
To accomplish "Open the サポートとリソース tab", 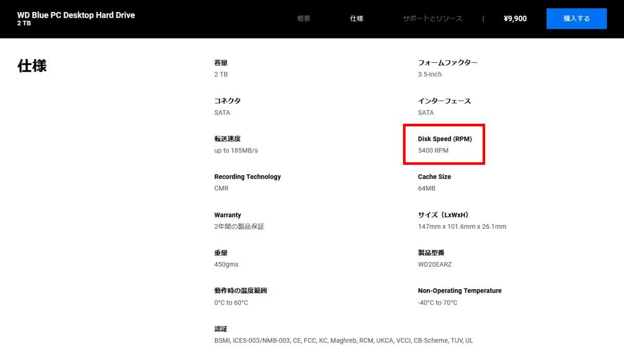I will 432,19.
